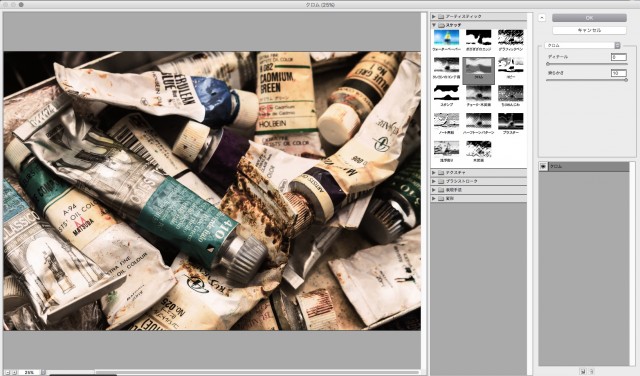Image resolution: width=640 pixels, height=376 pixels.
Task: Toggle eye visibility of クロム effect layer
Action: 543,167
